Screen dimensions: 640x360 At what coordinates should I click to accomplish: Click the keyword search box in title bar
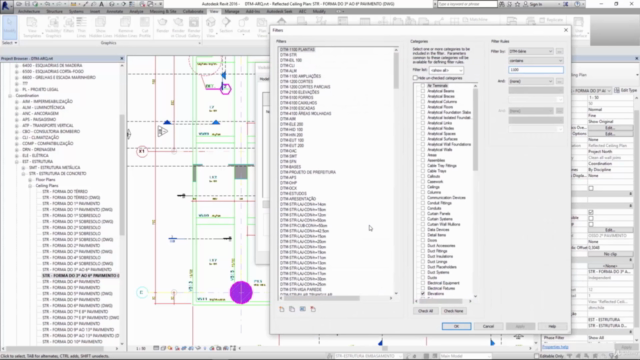click(467, 4)
